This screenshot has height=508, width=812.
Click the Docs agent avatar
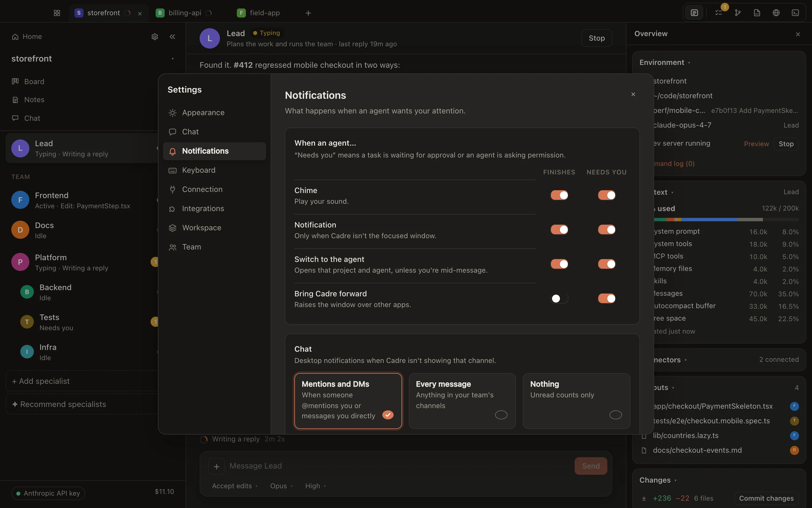(20, 230)
